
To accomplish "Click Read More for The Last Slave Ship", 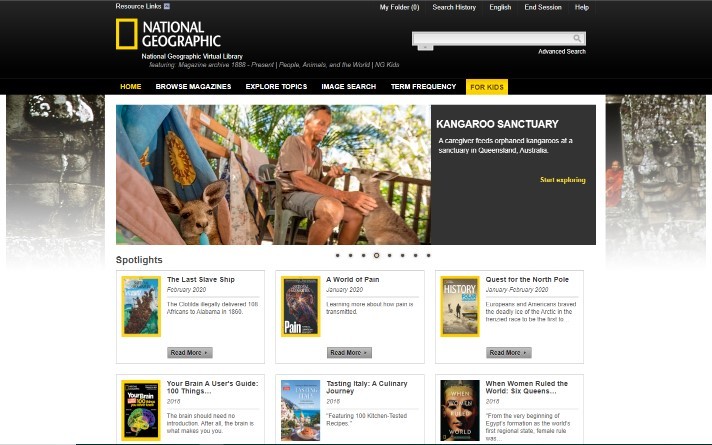I will (x=190, y=352).
